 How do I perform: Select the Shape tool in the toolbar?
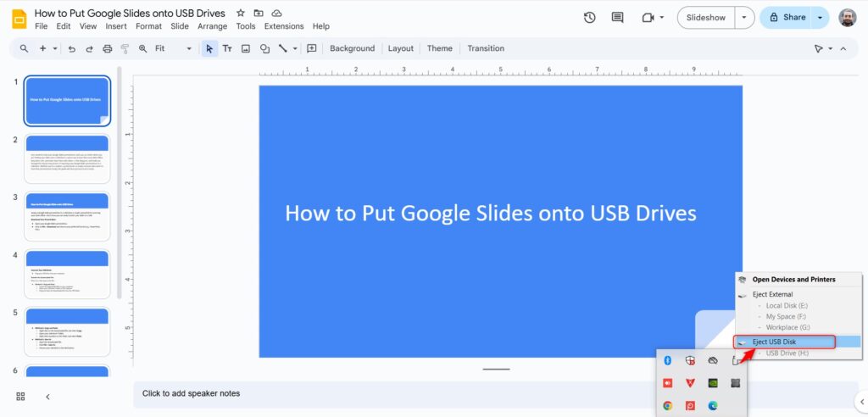pyautogui.click(x=264, y=48)
